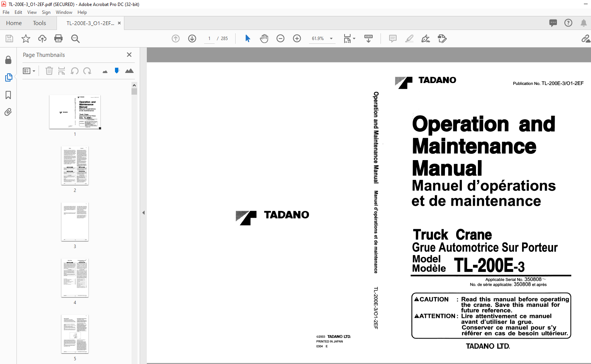Screen dimensions: 591x364
Task: Click the scrolling mode toolbar icon
Action: click(x=369, y=39)
